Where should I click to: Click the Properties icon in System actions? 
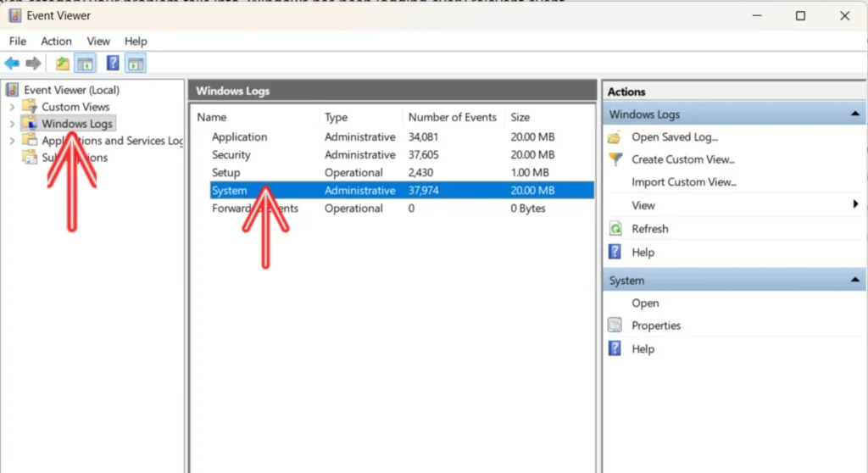coord(615,326)
